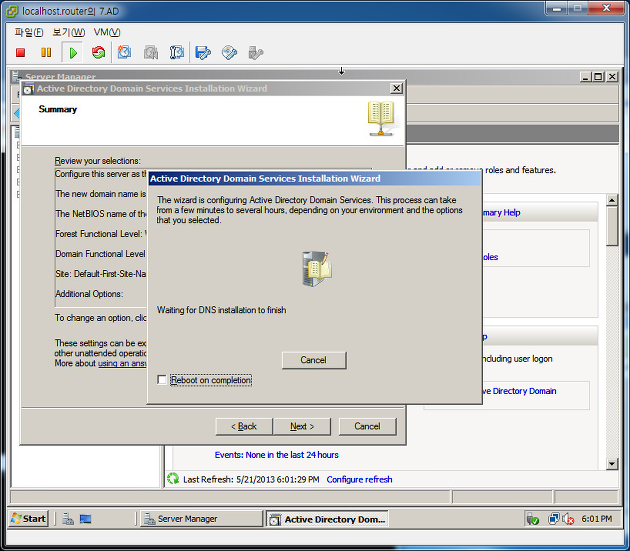Click the Installation Wizard title bar icon
The height and width of the screenshot is (551, 630).
coord(29,89)
